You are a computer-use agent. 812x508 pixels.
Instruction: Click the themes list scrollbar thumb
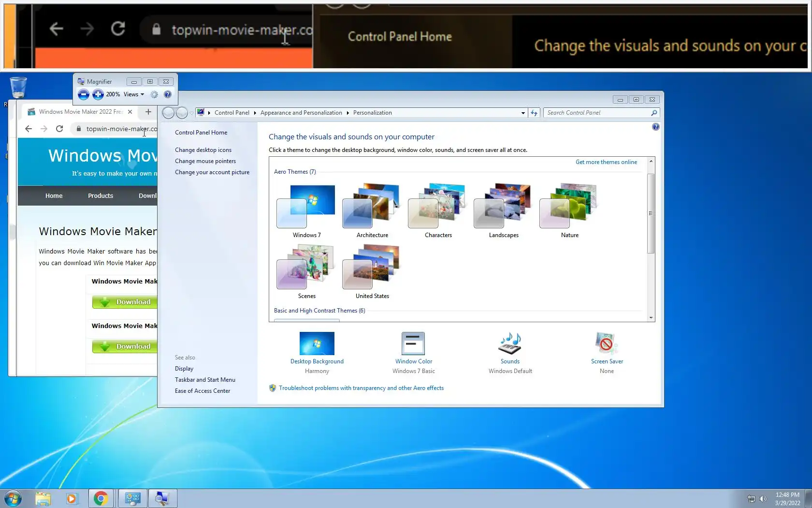(651, 213)
